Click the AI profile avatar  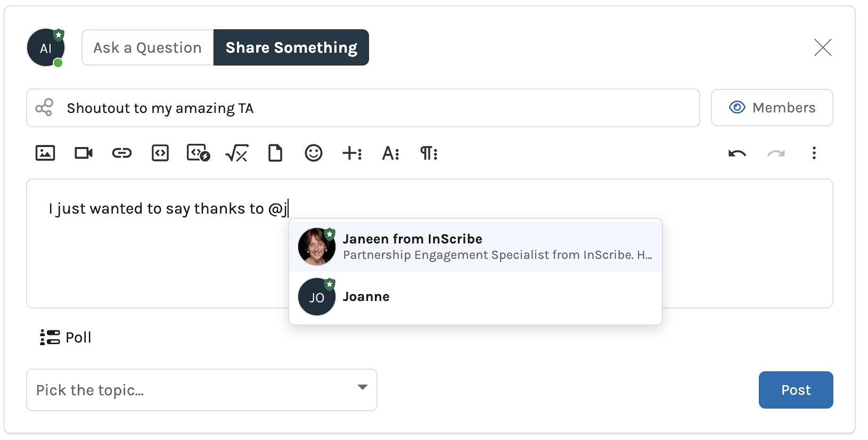(46, 48)
